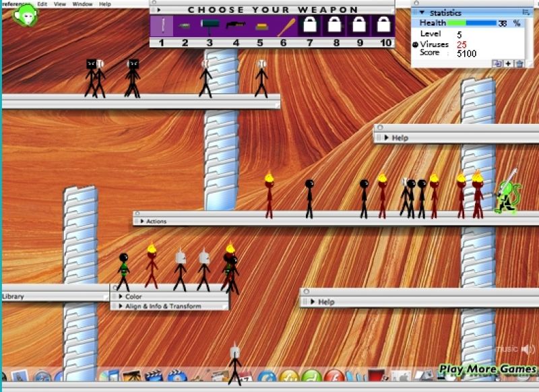Click the yellow Fireworks icon in the dock

coord(290,377)
